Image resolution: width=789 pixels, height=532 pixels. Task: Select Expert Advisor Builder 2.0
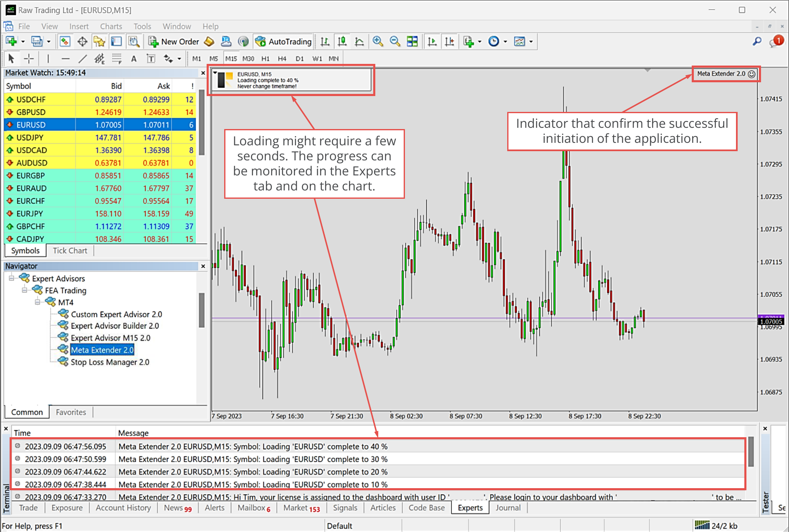pos(115,326)
